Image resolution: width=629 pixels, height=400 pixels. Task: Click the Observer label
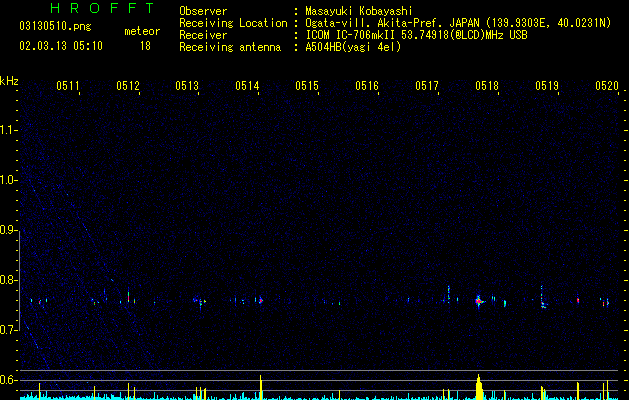(x=203, y=11)
